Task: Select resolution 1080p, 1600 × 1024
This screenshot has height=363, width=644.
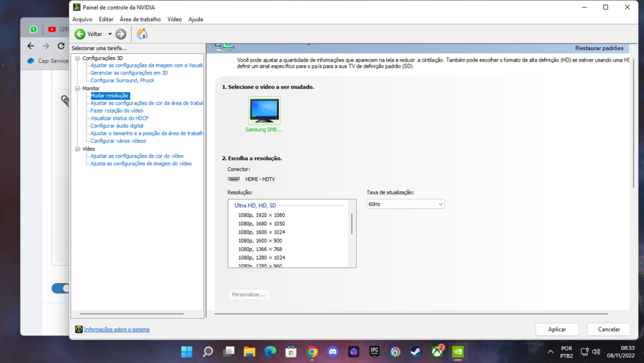Action: (x=261, y=232)
